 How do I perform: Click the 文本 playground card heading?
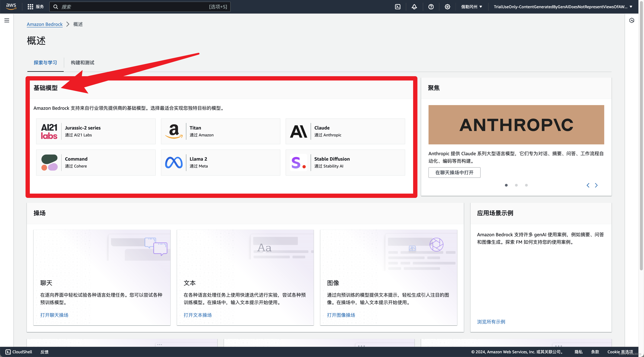[190, 283]
